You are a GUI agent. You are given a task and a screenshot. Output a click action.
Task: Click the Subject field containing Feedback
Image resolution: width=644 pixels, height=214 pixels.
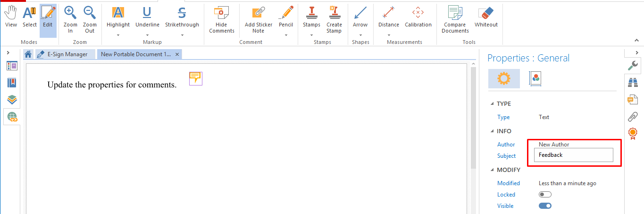[573, 155]
